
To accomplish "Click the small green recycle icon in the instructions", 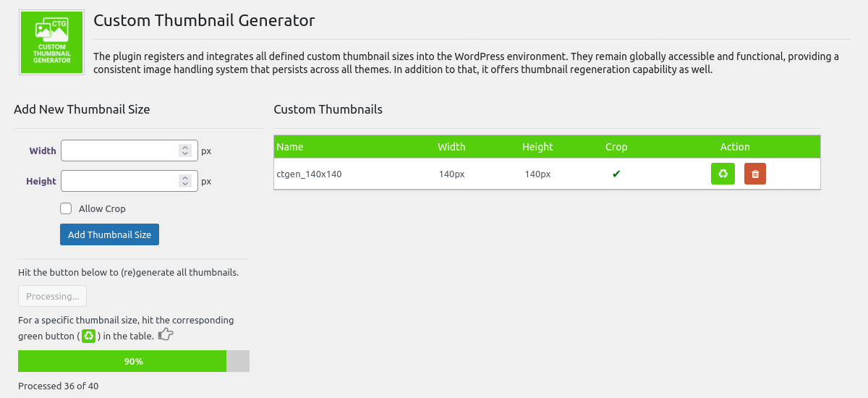I will pos(88,336).
